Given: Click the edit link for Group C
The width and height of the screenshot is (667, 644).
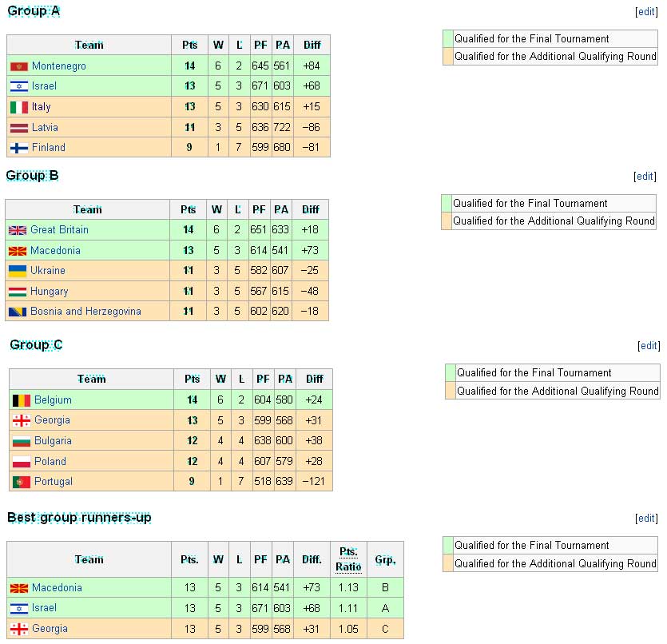Looking at the screenshot, I should tap(649, 346).
